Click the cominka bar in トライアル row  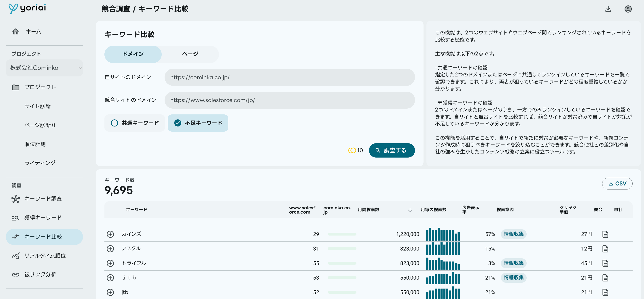coord(342,263)
